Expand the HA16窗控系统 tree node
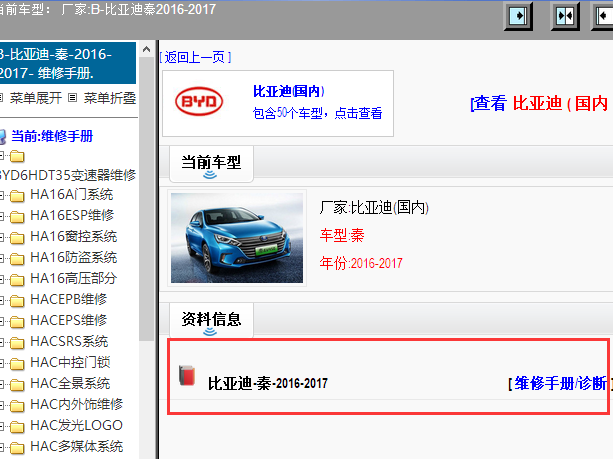Screen dimensions: 613x459 tap(2, 237)
